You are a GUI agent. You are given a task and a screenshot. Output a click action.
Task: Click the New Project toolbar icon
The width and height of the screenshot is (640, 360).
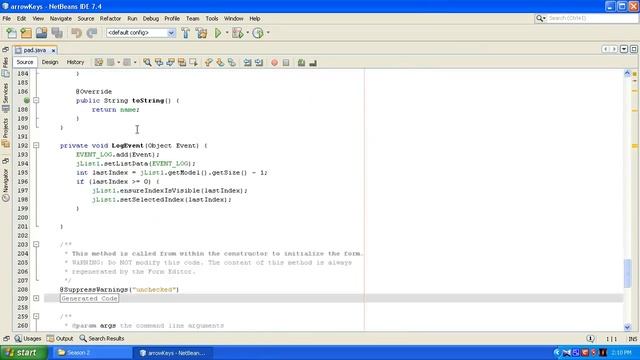point(26,33)
